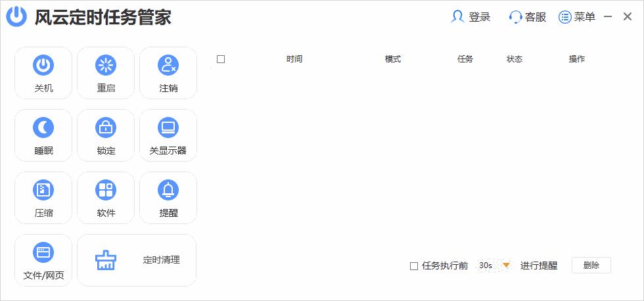Tick the select-all checkbox in table header
Image resolution: width=644 pixels, height=301 pixels.
click(x=221, y=59)
